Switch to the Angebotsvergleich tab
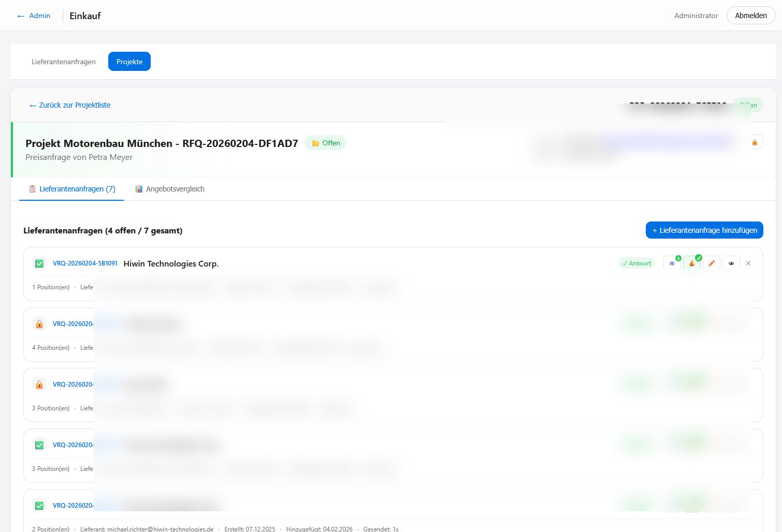The height and width of the screenshot is (532, 782). pos(170,189)
